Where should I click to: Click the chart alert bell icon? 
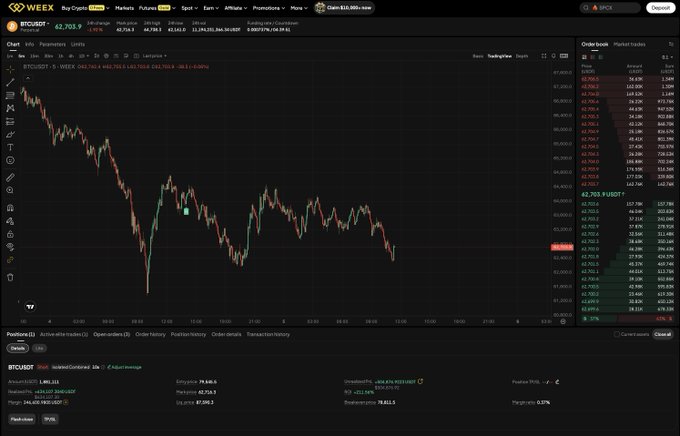pyautogui.click(x=553, y=56)
